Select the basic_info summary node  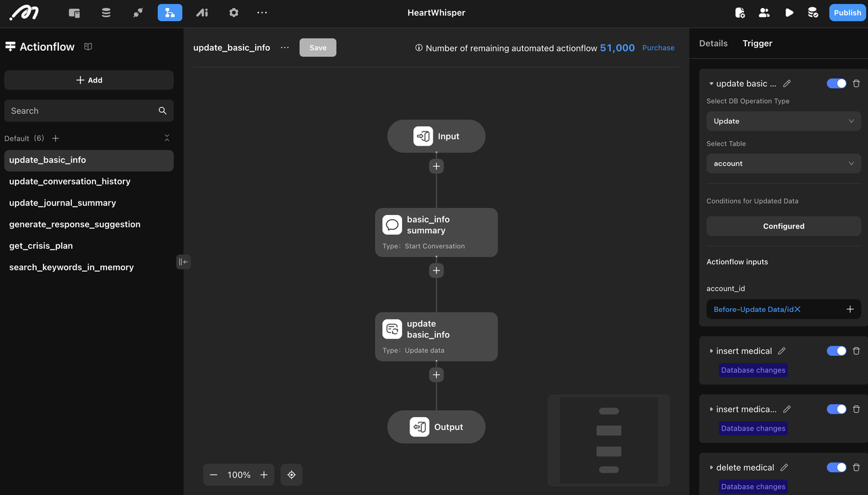pyautogui.click(x=436, y=232)
